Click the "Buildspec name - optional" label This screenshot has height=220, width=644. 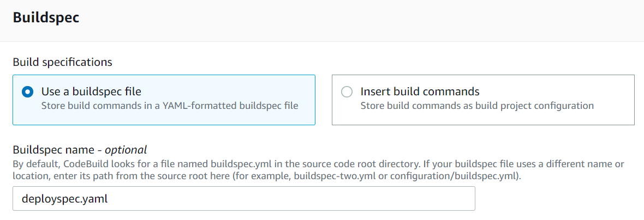click(x=80, y=150)
